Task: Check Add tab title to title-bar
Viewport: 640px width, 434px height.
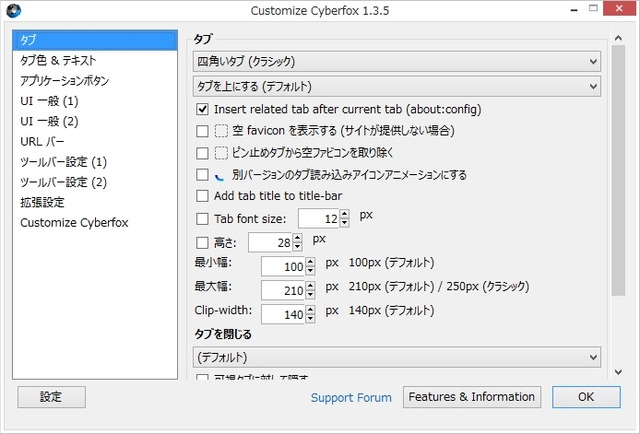Action: tap(202, 196)
